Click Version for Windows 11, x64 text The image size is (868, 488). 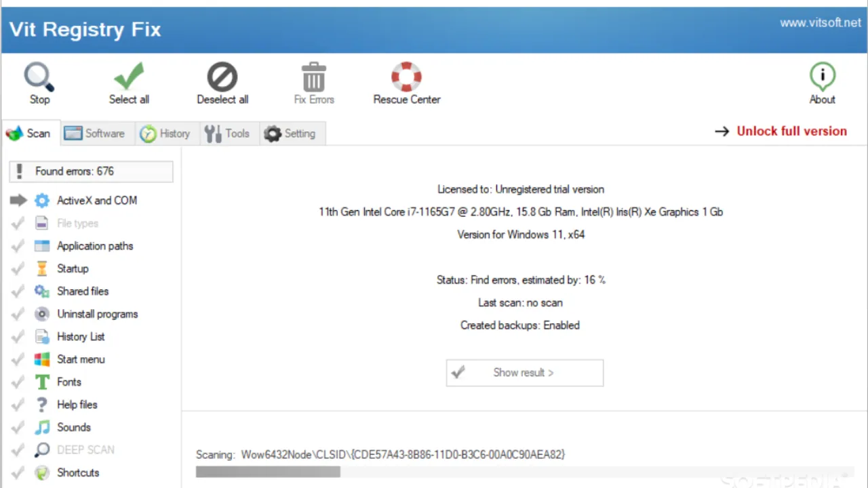pyautogui.click(x=521, y=235)
